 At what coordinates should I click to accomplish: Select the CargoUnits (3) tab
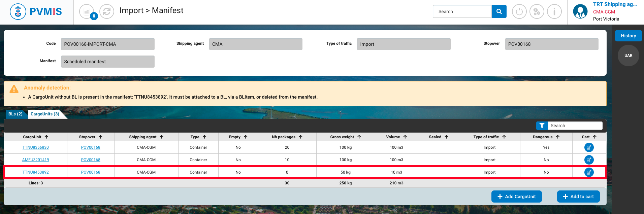point(45,114)
